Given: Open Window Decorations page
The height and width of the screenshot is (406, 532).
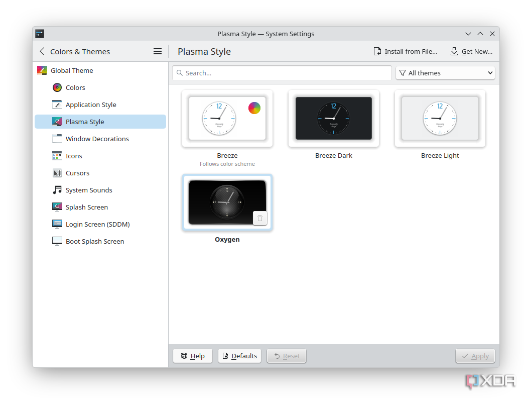Looking at the screenshot, I should click(x=100, y=139).
